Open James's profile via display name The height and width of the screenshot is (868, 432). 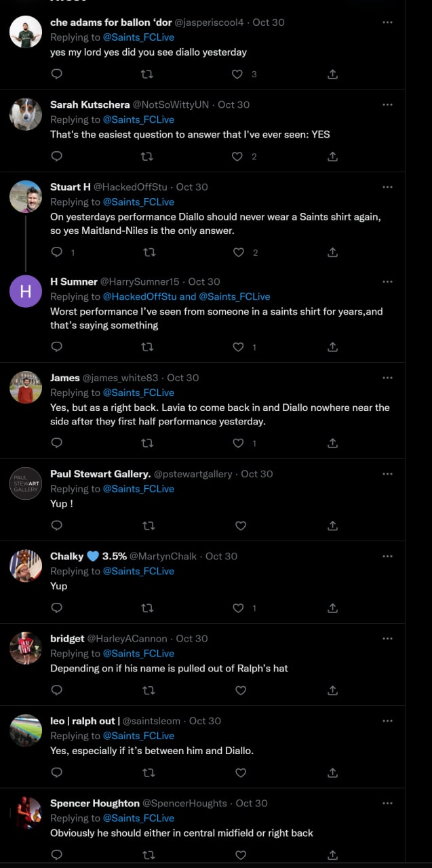65,378
